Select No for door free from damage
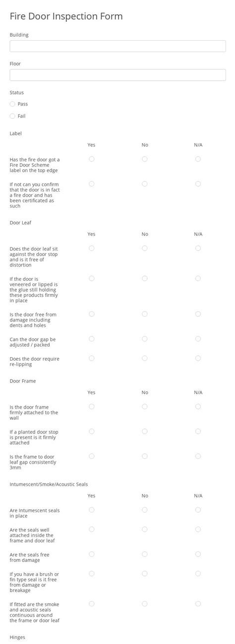The image size is (235, 644). pyautogui.click(x=145, y=314)
